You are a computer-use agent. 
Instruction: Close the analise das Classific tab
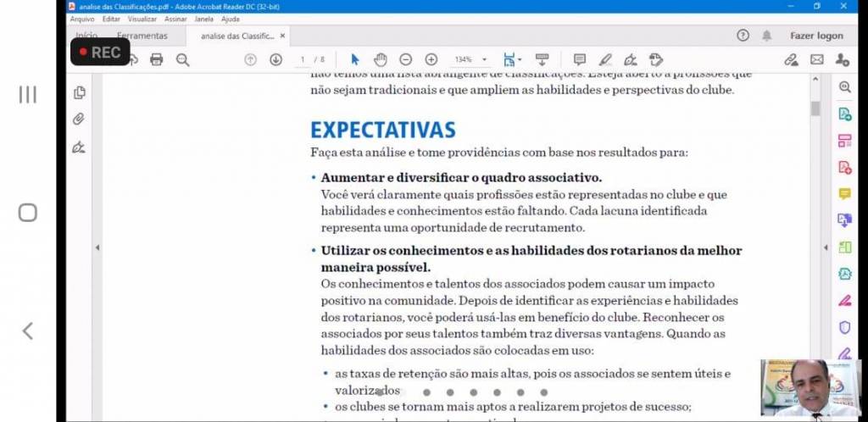[x=283, y=36]
